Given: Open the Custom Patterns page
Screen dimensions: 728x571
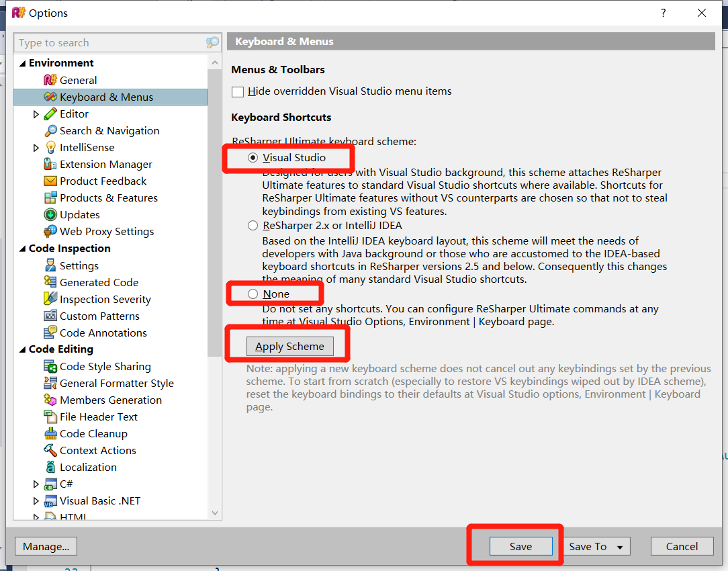Looking at the screenshot, I should (100, 316).
